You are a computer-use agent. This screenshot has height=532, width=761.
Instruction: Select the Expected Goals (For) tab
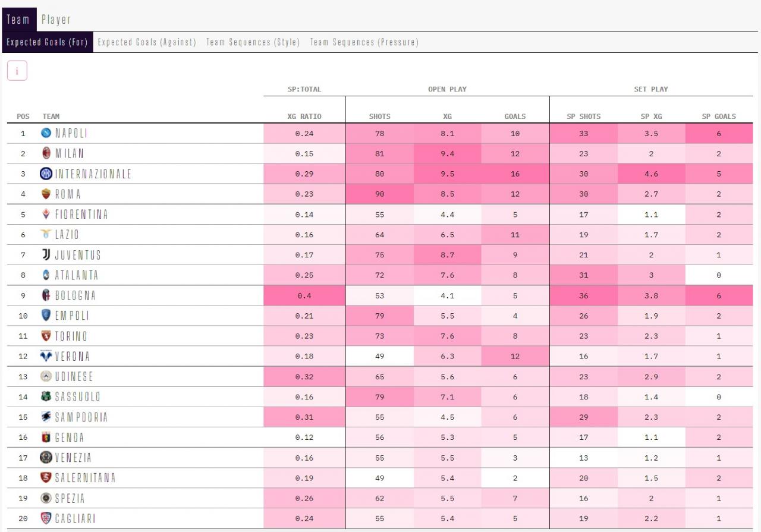click(47, 42)
